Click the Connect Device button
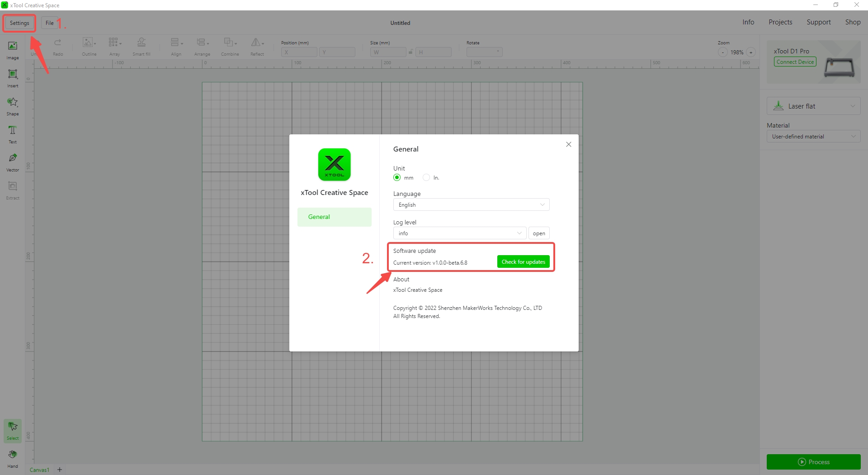This screenshot has height=475, width=868. pyautogui.click(x=795, y=62)
